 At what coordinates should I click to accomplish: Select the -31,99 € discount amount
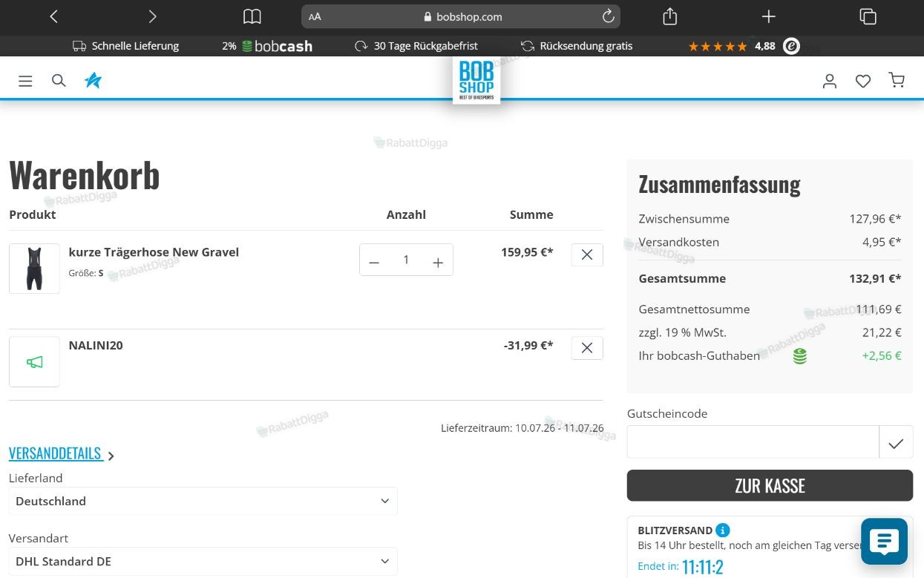[x=528, y=345]
